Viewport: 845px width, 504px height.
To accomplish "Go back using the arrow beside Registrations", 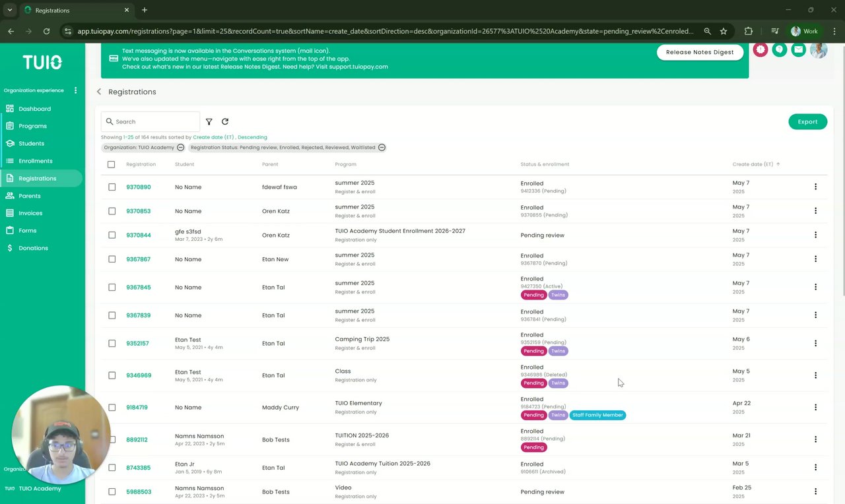I will (x=99, y=92).
